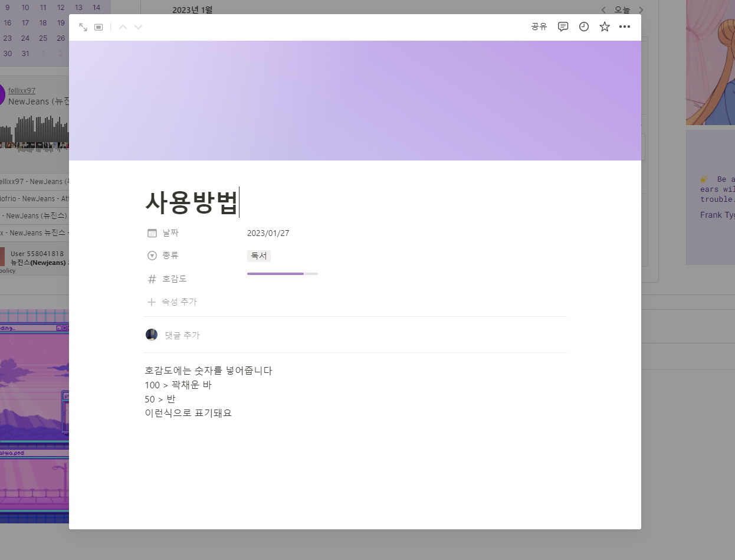Image resolution: width=735 pixels, height=560 pixels.
Task: Click the 2023년 1월 calendar heading
Action: (192, 9)
